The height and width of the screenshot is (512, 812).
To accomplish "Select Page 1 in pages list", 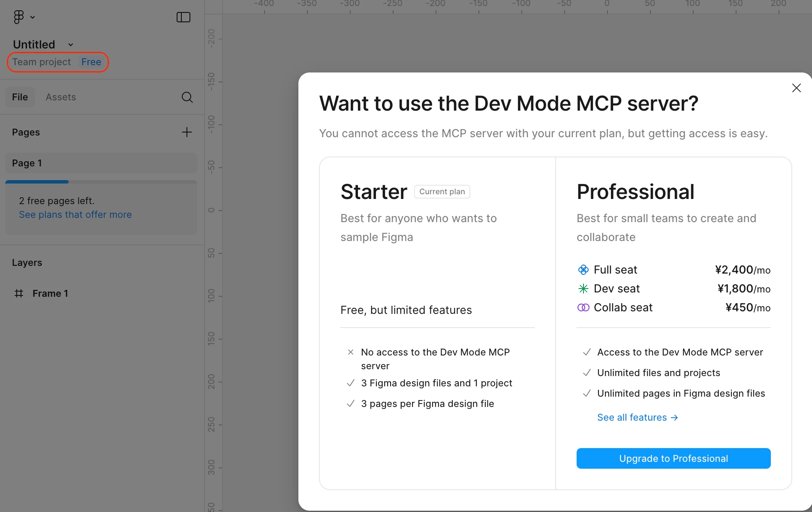I will 101,163.
